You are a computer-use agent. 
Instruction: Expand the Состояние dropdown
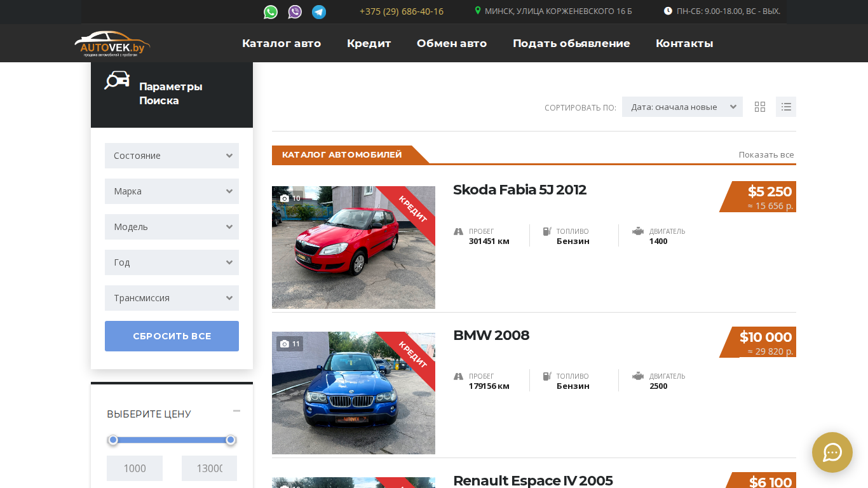[172, 156]
